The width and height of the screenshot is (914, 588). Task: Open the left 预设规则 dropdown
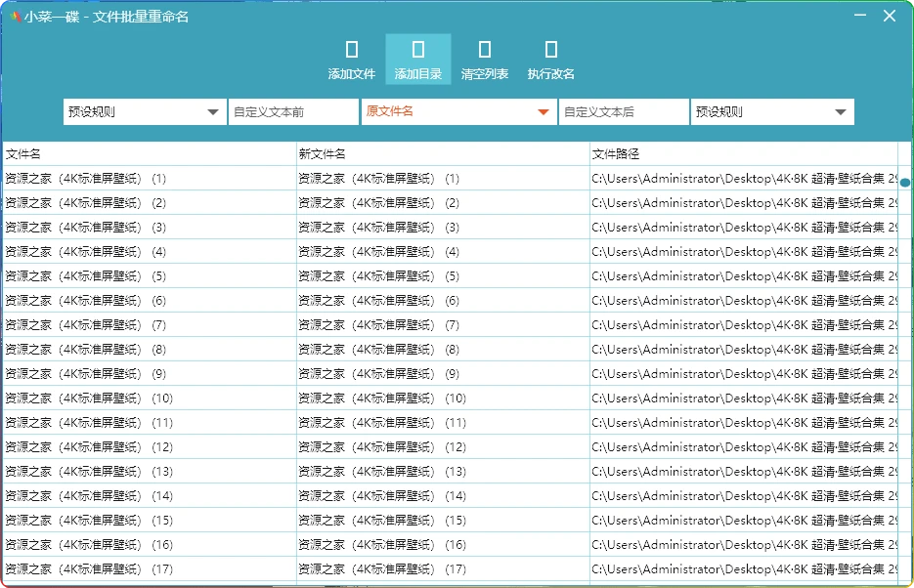pyautogui.click(x=145, y=112)
